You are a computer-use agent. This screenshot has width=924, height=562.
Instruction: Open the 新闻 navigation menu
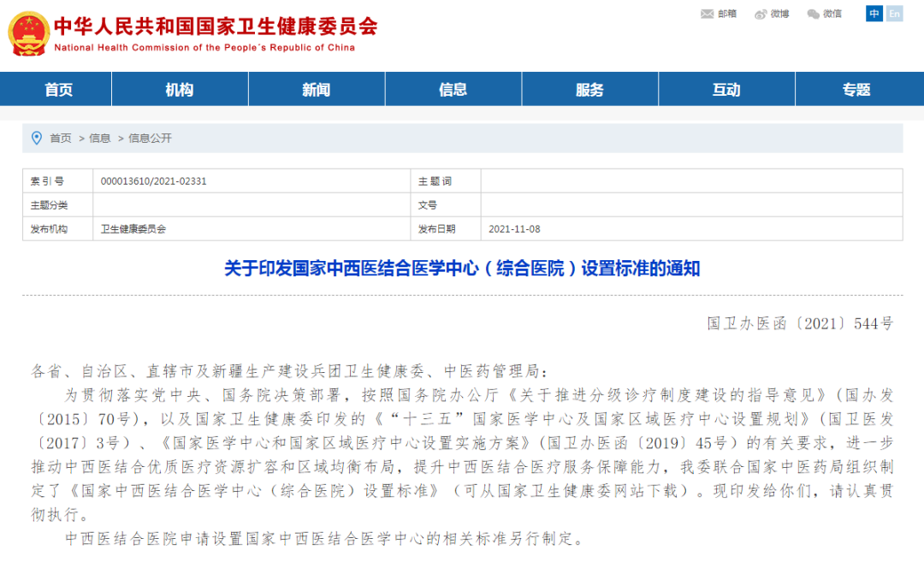point(317,90)
